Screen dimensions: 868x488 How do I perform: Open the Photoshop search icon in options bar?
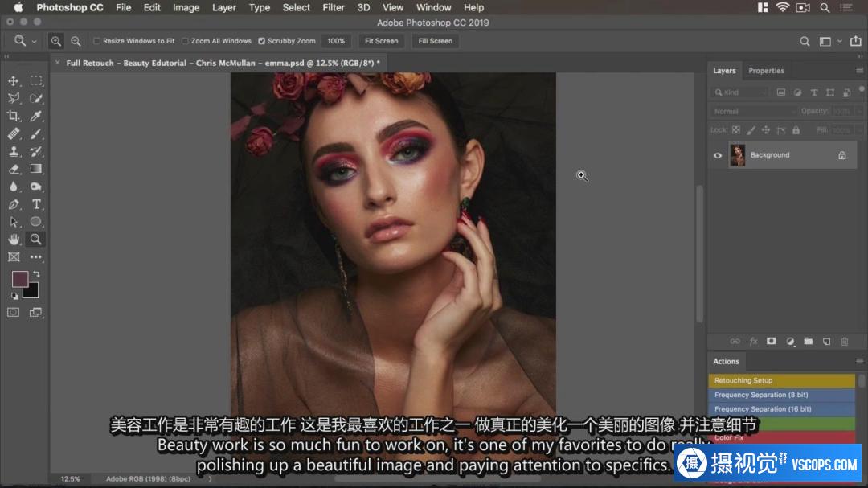pyautogui.click(x=805, y=41)
